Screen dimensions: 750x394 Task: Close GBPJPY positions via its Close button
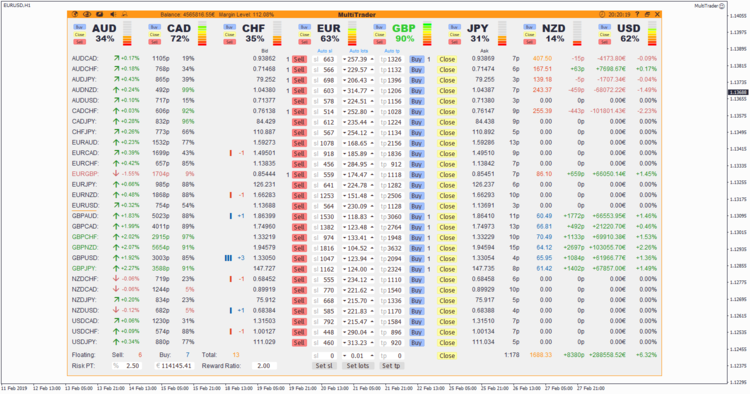click(447, 269)
